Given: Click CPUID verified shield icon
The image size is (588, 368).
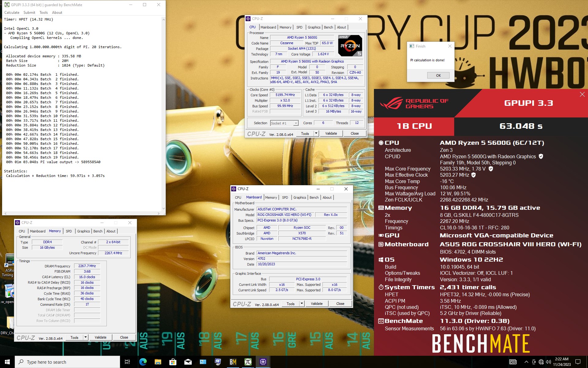Looking at the screenshot, I should [x=541, y=156].
